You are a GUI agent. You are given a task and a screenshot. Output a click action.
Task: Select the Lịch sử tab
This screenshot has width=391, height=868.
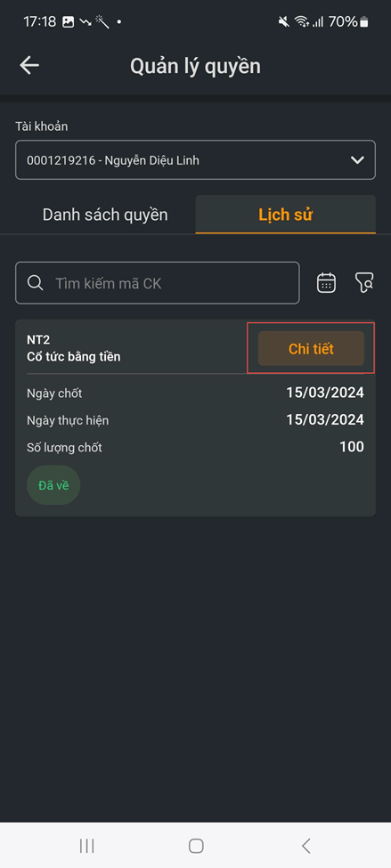(286, 215)
